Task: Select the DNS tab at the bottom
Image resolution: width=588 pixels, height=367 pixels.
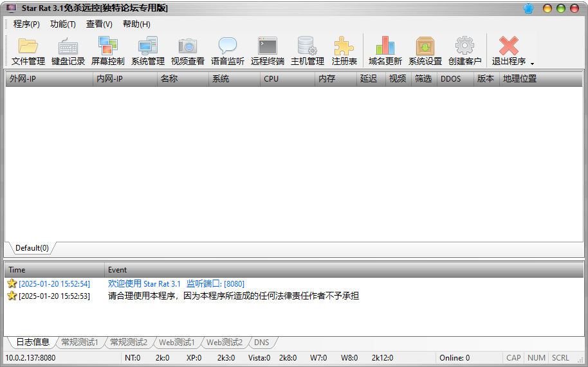Action: click(261, 343)
